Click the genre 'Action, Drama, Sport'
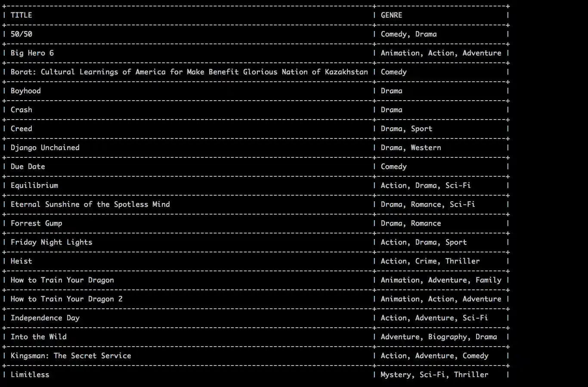Image resolution: width=588 pixels, height=387 pixels. pos(424,242)
